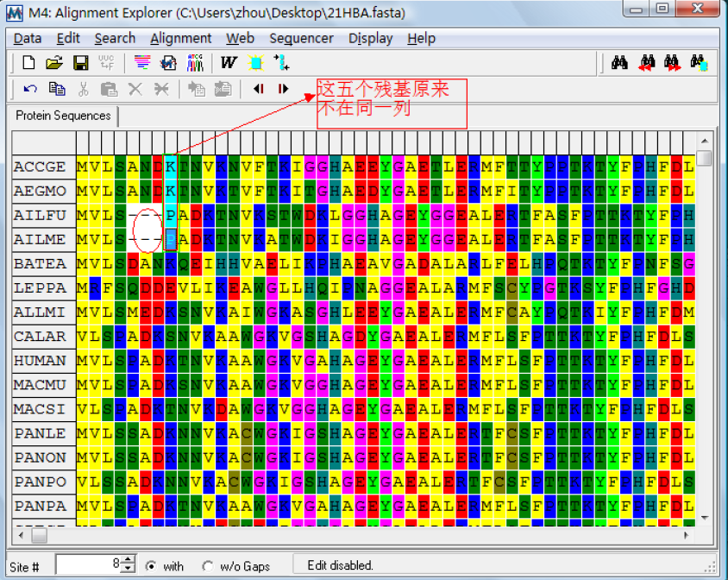Image resolution: width=728 pixels, height=580 pixels.
Task: Click cyan K residue in ACCGE row
Action: pyautogui.click(x=171, y=167)
